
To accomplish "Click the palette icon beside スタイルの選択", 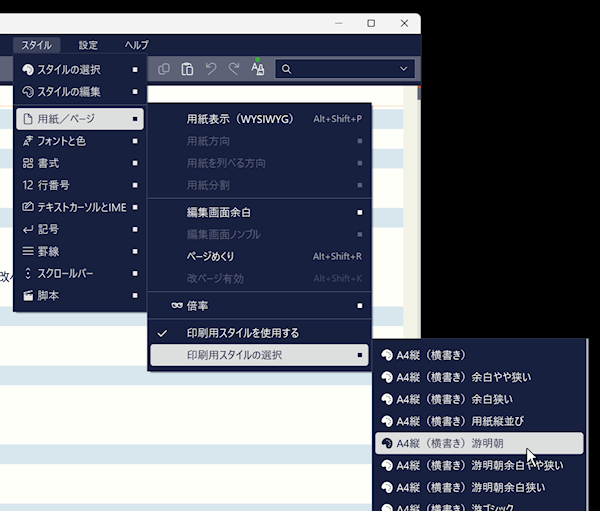I will pyautogui.click(x=28, y=69).
